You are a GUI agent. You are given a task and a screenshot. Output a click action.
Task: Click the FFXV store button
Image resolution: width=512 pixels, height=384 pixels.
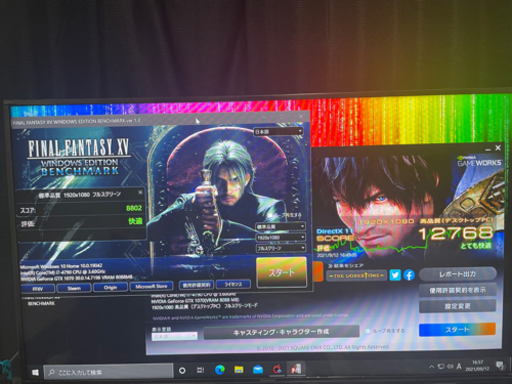[38, 288]
